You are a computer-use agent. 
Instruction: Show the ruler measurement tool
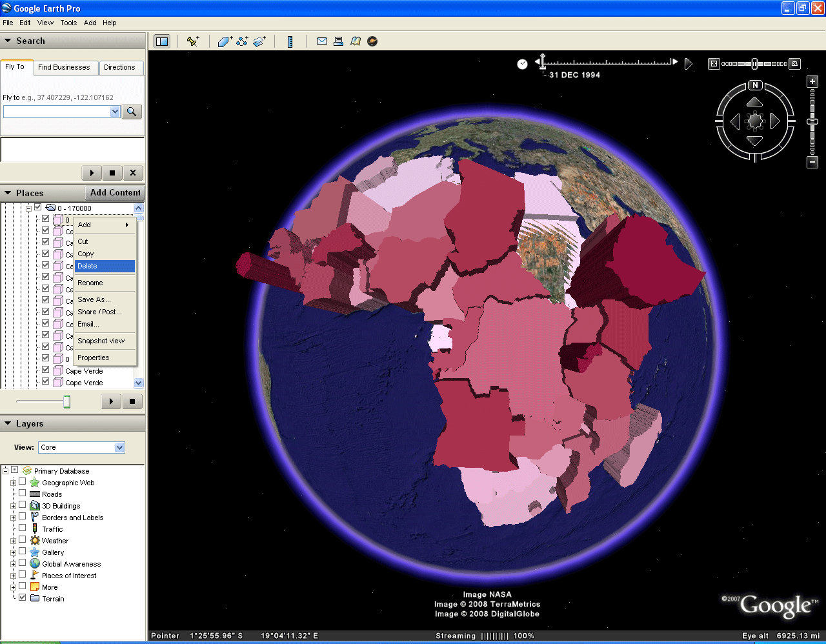tap(290, 41)
